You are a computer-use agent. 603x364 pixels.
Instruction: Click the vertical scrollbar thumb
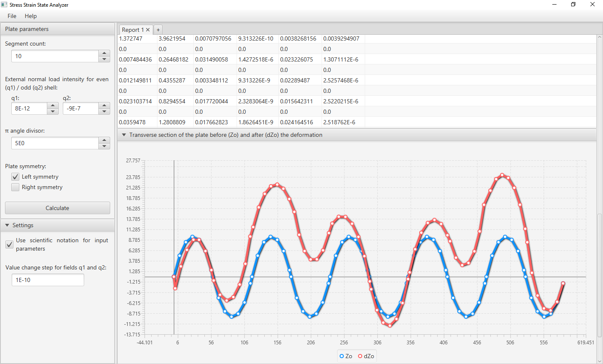[600, 275]
